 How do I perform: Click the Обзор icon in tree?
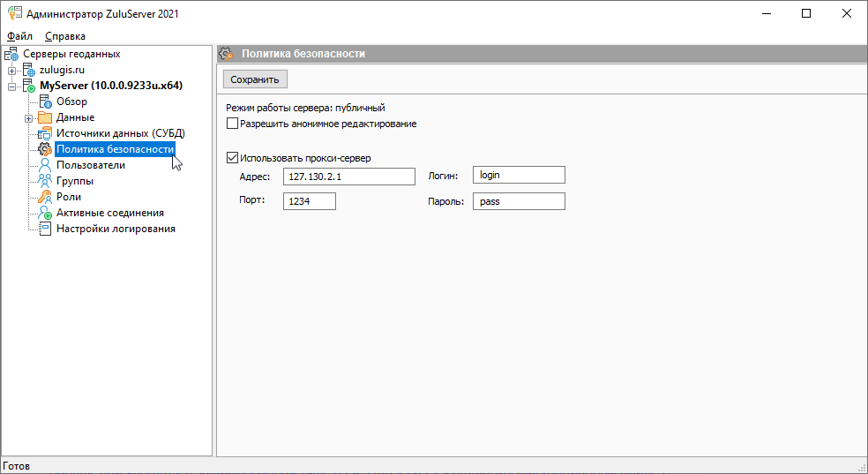click(x=45, y=102)
